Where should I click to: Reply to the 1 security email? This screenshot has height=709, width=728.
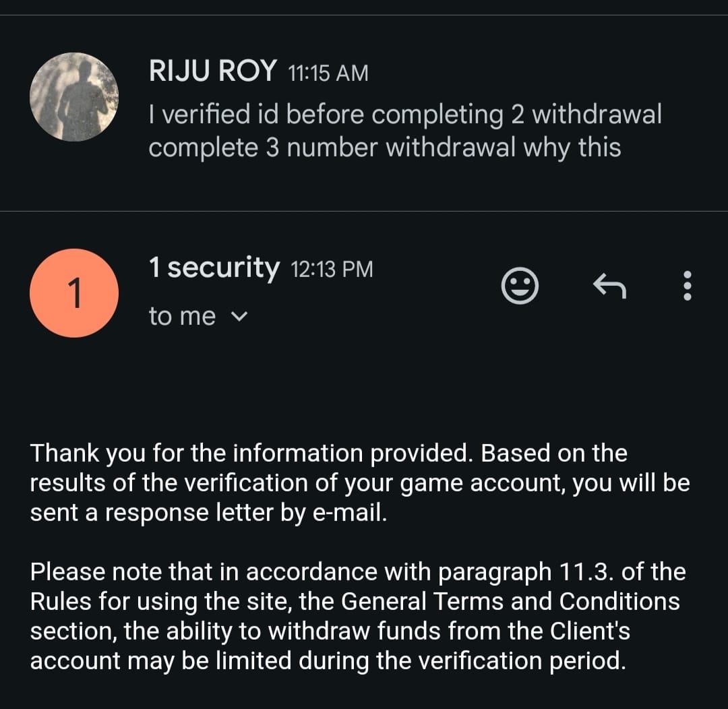pyautogui.click(x=609, y=286)
